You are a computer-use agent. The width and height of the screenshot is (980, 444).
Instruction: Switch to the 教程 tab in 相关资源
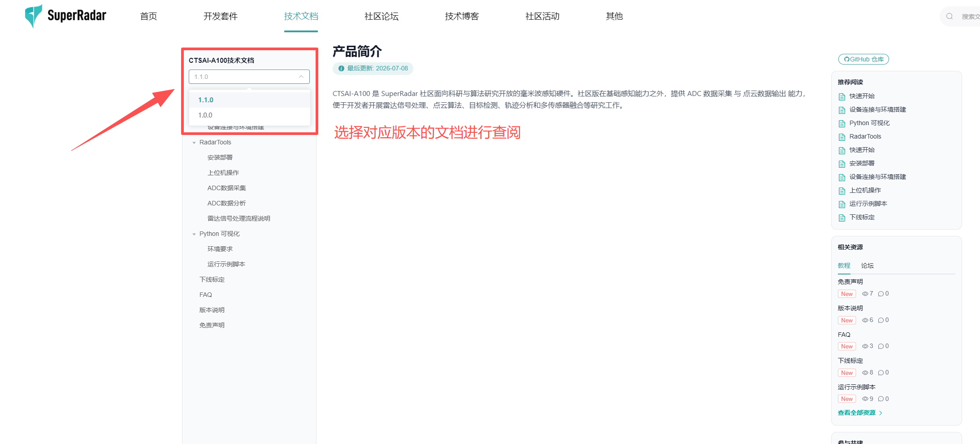pos(844,266)
